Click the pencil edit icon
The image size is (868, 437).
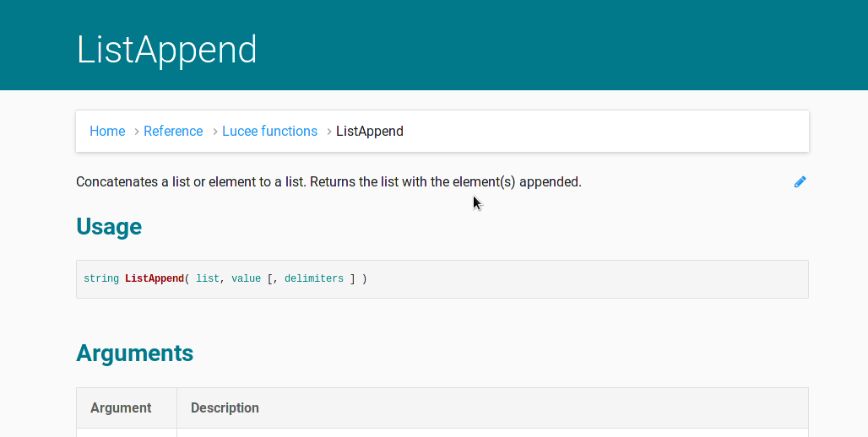click(800, 181)
